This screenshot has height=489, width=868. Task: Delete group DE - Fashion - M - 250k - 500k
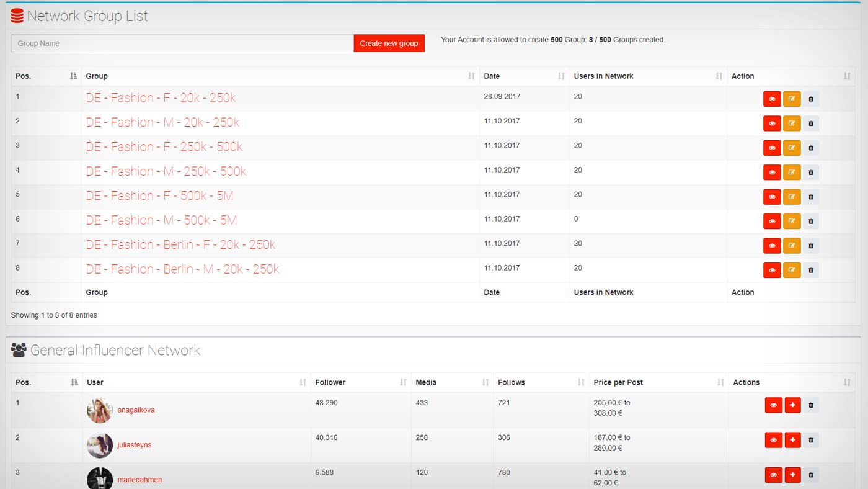(x=811, y=173)
